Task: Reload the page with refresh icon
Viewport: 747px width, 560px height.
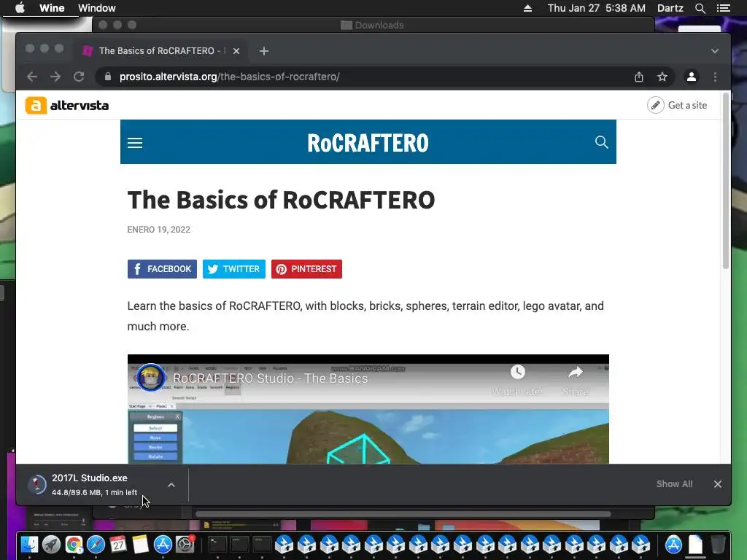Action: [x=79, y=77]
